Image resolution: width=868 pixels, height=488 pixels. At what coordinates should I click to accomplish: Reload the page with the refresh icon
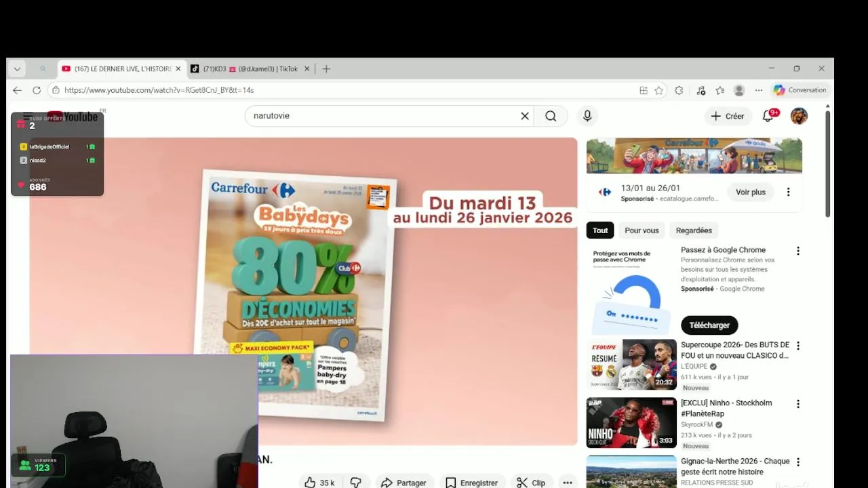click(37, 90)
